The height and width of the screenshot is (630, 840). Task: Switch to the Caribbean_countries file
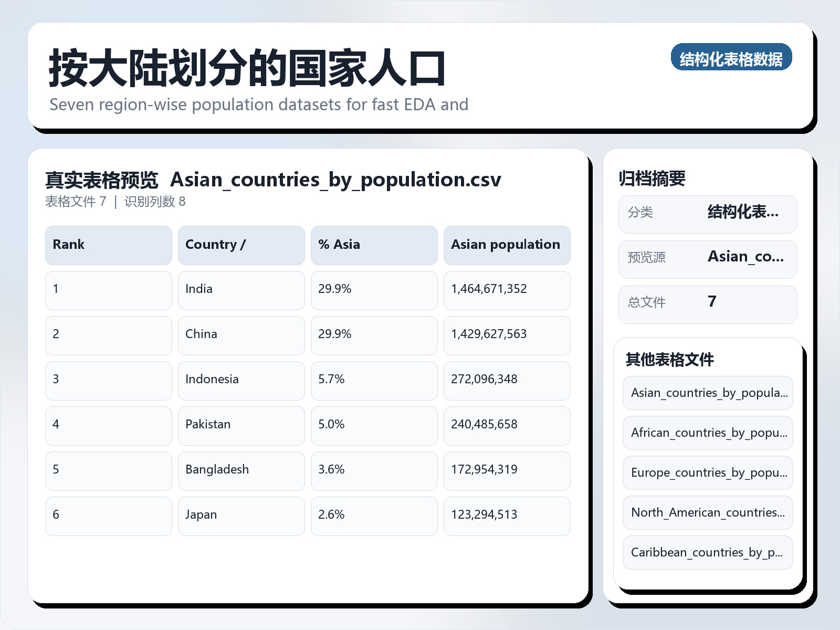[708, 552]
